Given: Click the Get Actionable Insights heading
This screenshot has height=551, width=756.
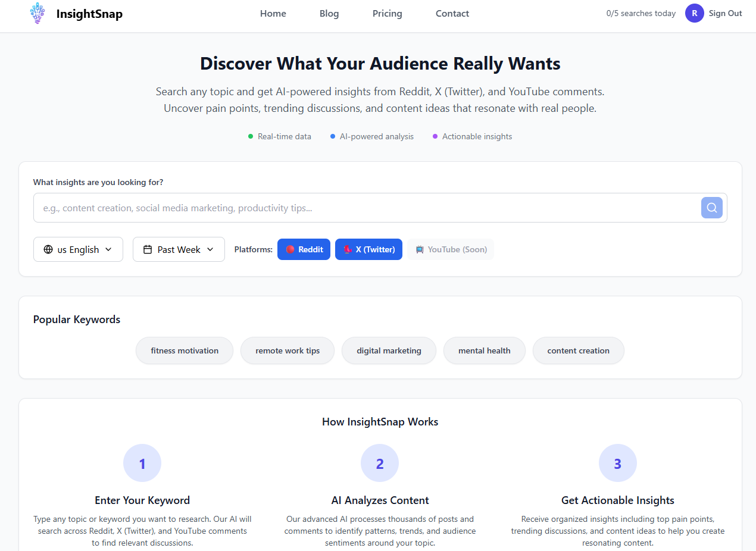Looking at the screenshot, I should click(618, 500).
